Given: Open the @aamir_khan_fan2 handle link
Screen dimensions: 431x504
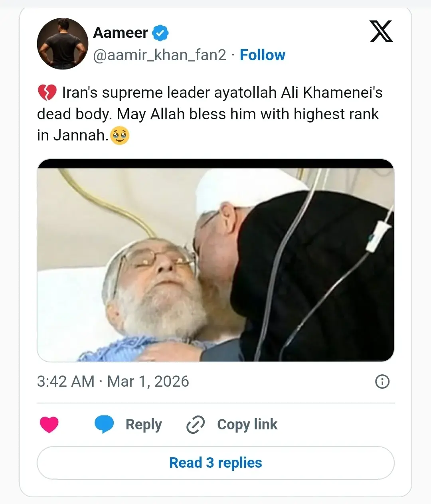Looking at the screenshot, I should coord(160,55).
